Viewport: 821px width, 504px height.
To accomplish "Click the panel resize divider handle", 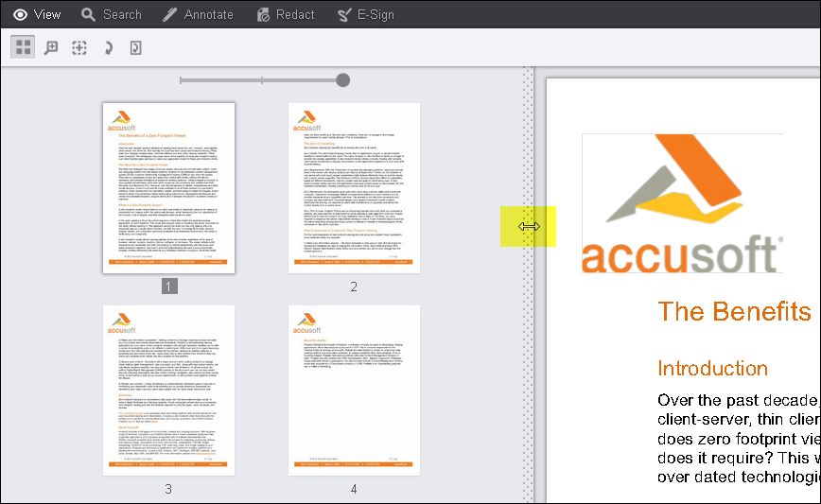I will [530, 227].
